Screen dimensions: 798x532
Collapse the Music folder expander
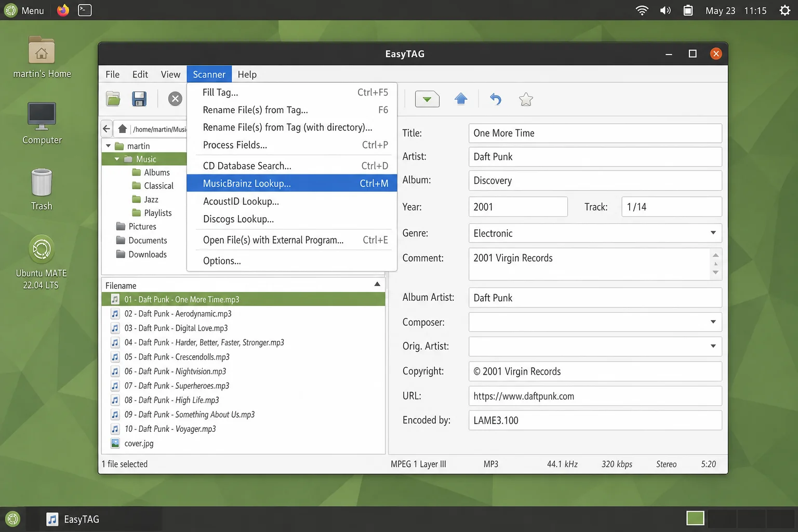click(117, 159)
